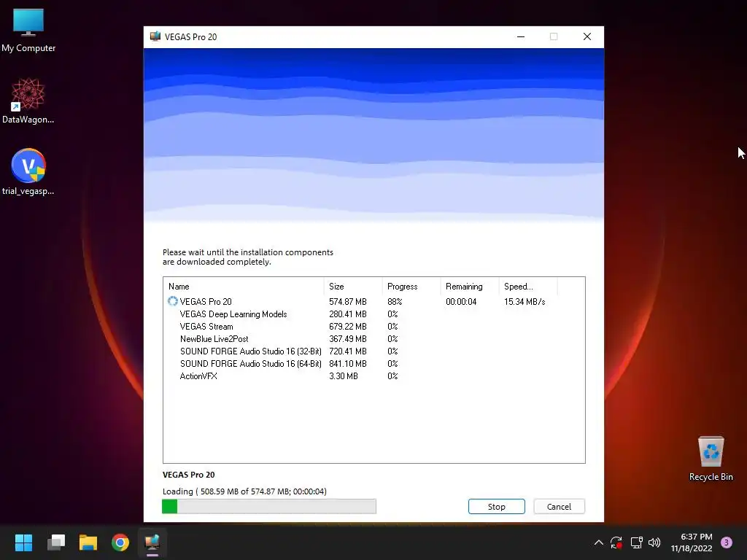The image size is (747, 560).
Task: Click the VEGAS Pro 20 title bar icon
Action: pyautogui.click(x=155, y=36)
